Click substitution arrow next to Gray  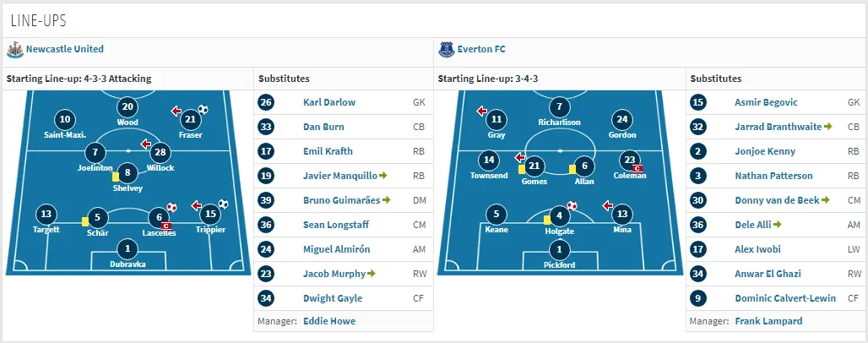(x=480, y=111)
